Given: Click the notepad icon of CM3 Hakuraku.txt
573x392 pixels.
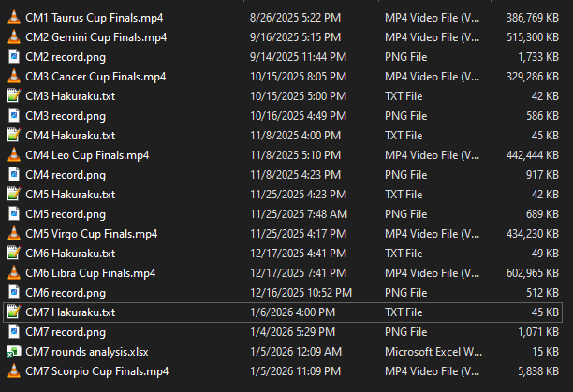Looking at the screenshot, I should tap(14, 96).
